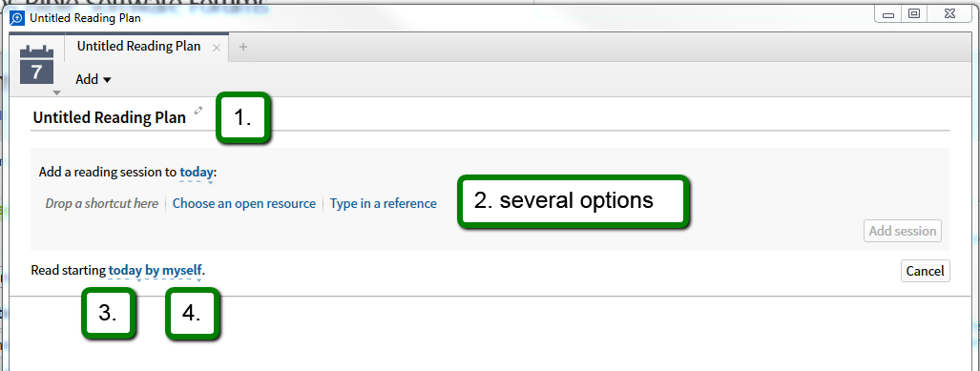Click the calendar reading plan icon
Image resolution: width=980 pixels, height=371 pixels.
[37, 65]
